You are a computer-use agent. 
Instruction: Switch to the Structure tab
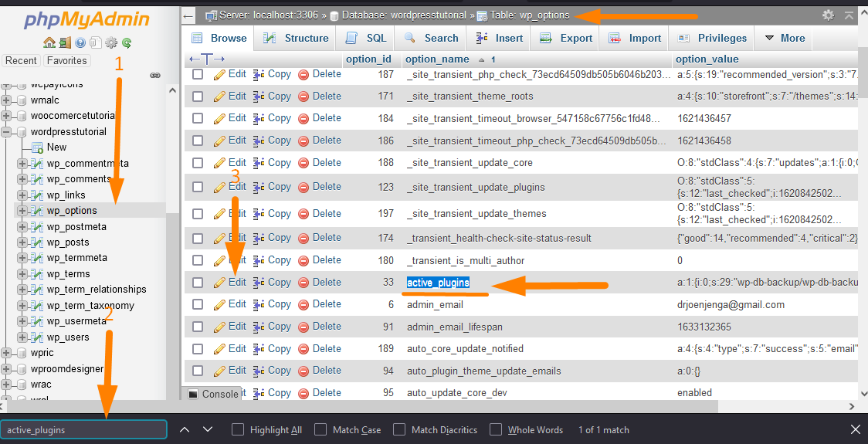[x=296, y=38]
